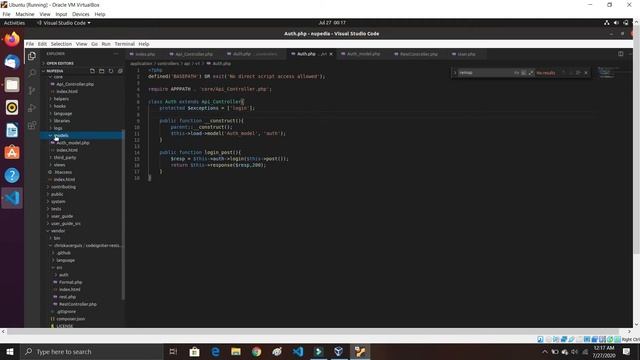This screenshot has width=640, height=360.
Task: Open VirtualBox Machine menu
Action: click(24, 14)
